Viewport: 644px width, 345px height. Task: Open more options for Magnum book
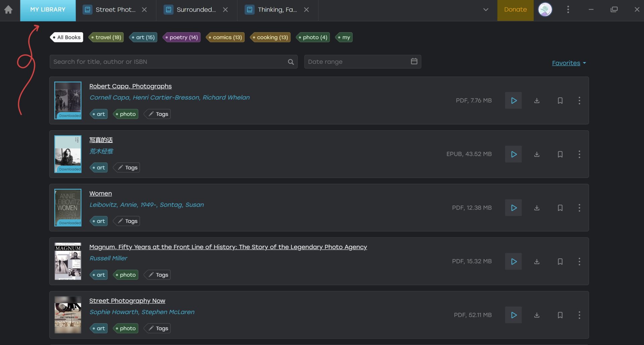click(579, 261)
